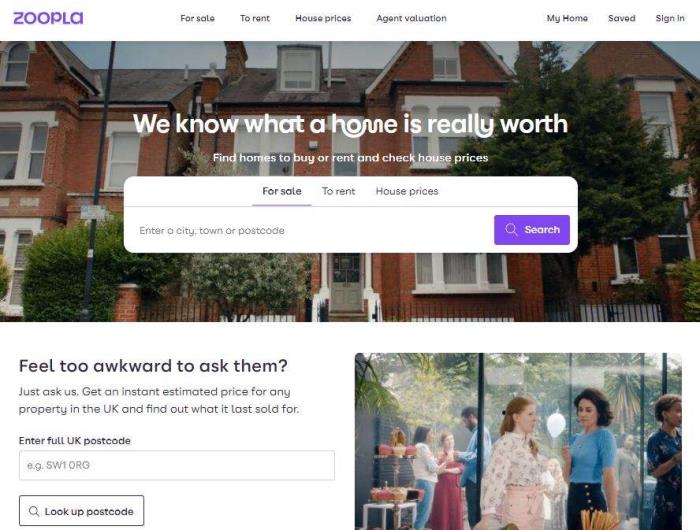Viewport: 700px width, 530px height.
Task: Click the hero heading about home worth
Action: click(x=350, y=124)
